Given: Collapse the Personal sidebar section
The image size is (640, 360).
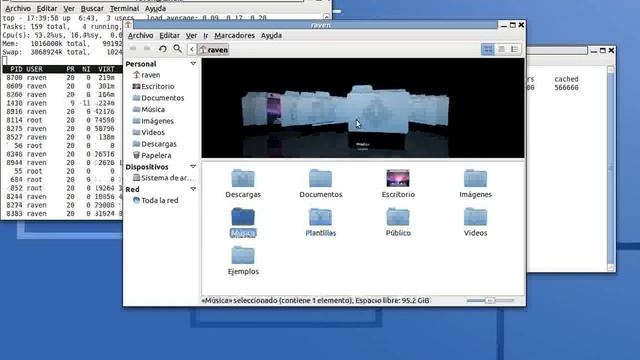Looking at the screenshot, I should point(193,64).
